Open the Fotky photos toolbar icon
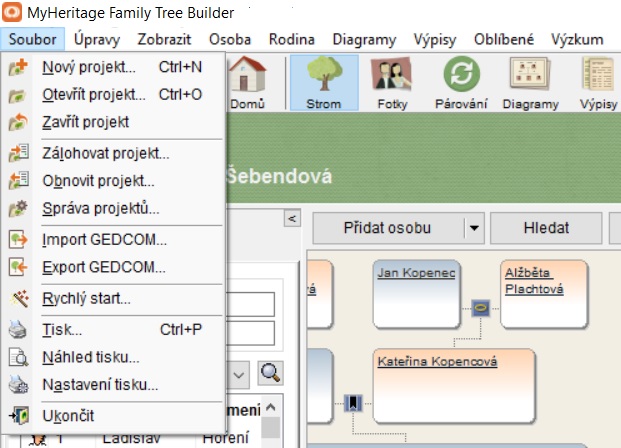Screen dimensions: 621x448 393,82
